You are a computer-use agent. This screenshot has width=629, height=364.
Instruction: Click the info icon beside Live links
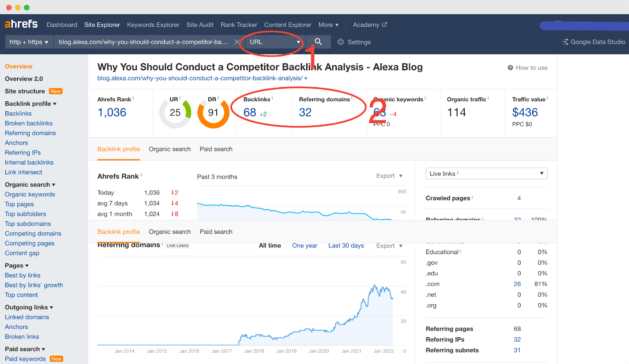458,172
